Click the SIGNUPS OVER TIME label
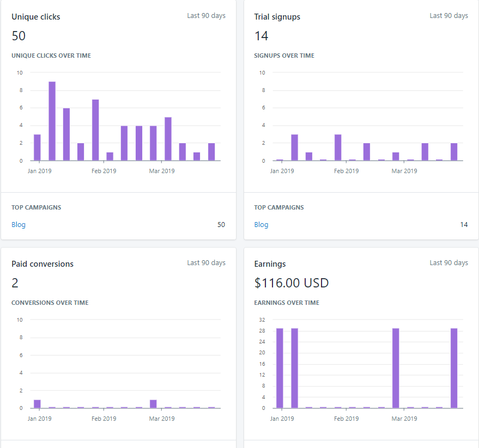 point(284,56)
